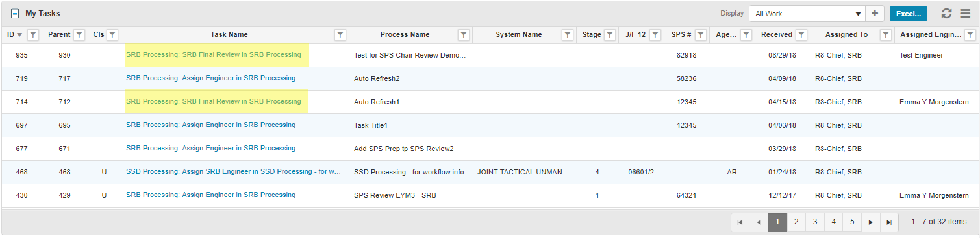Go to page 5 of the results
This screenshot has width=980, height=238.
click(x=852, y=222)
